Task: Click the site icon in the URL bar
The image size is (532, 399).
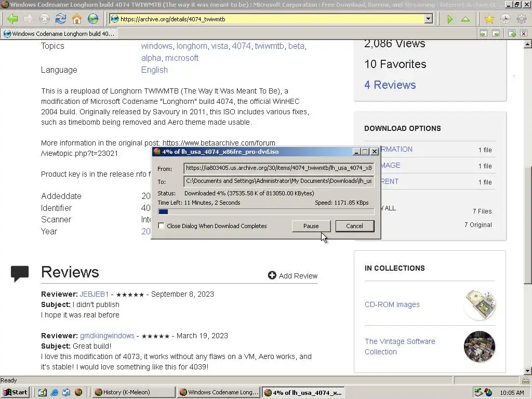Action: [115, 19]
